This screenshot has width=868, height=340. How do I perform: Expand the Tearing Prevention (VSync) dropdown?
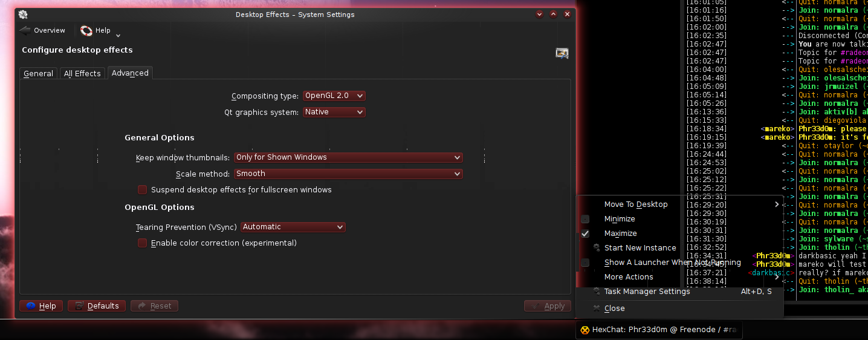pos(293,227)
